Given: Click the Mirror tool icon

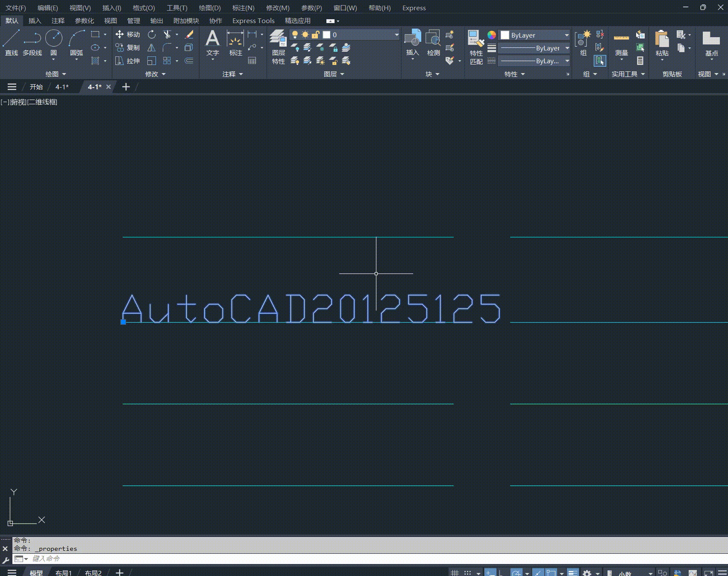Looking at the screenshot, I should [152, 47].
